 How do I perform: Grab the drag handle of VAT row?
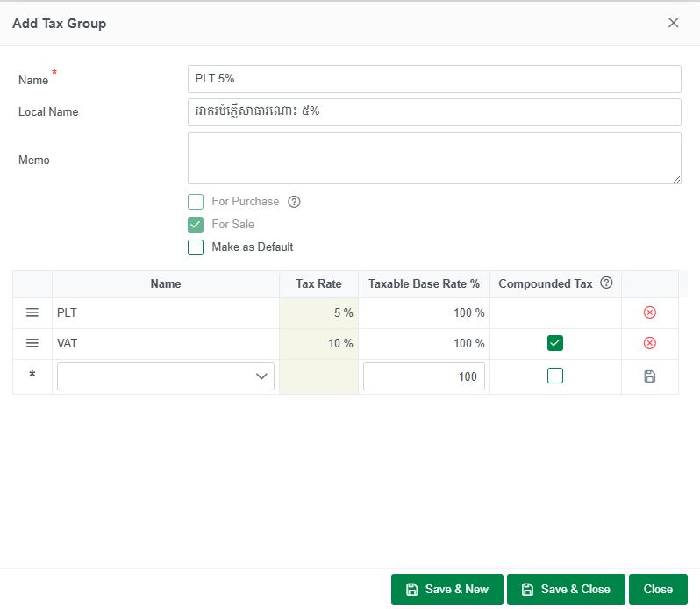tap(32, 343)
